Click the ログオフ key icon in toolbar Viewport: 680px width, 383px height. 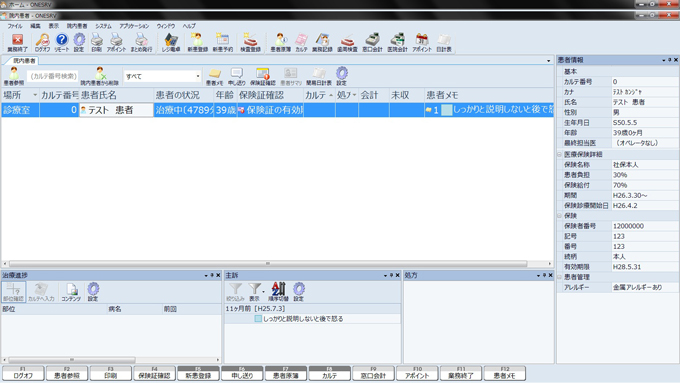42,43
